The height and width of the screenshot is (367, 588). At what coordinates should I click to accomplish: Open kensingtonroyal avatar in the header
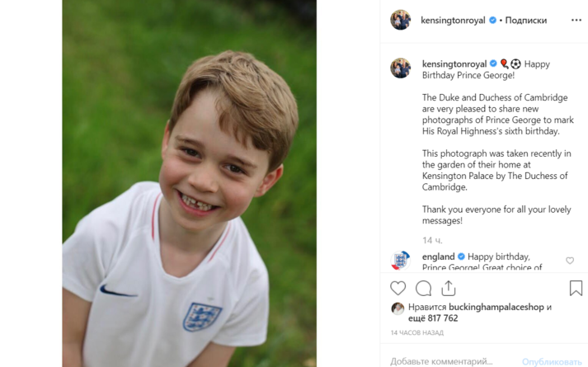coord(401,20)
